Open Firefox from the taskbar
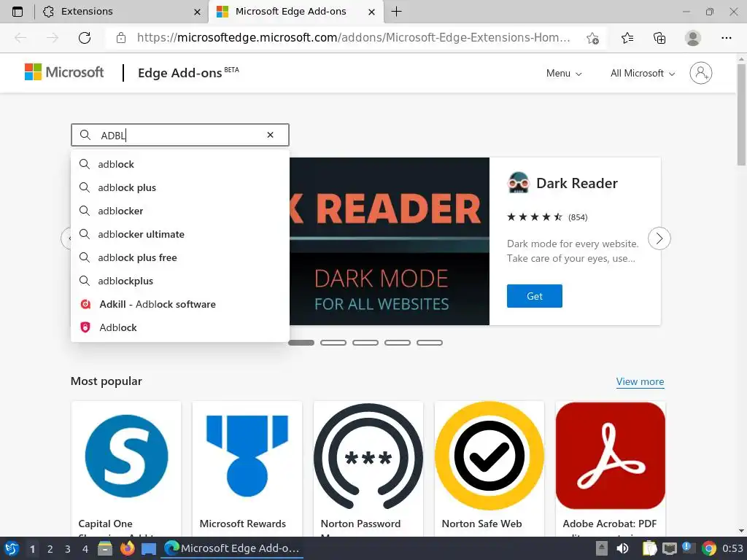 [x=127, y=548]
